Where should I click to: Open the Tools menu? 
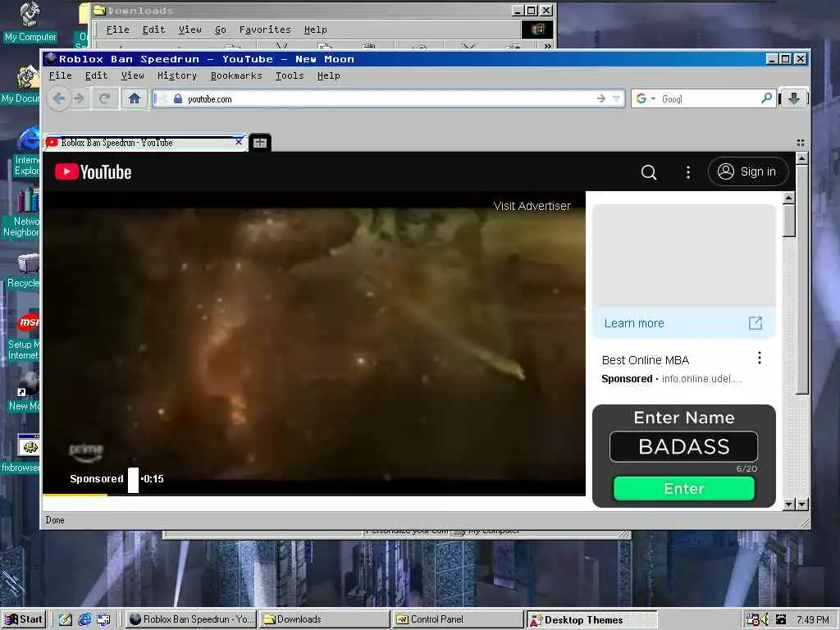tap(290, 75)
